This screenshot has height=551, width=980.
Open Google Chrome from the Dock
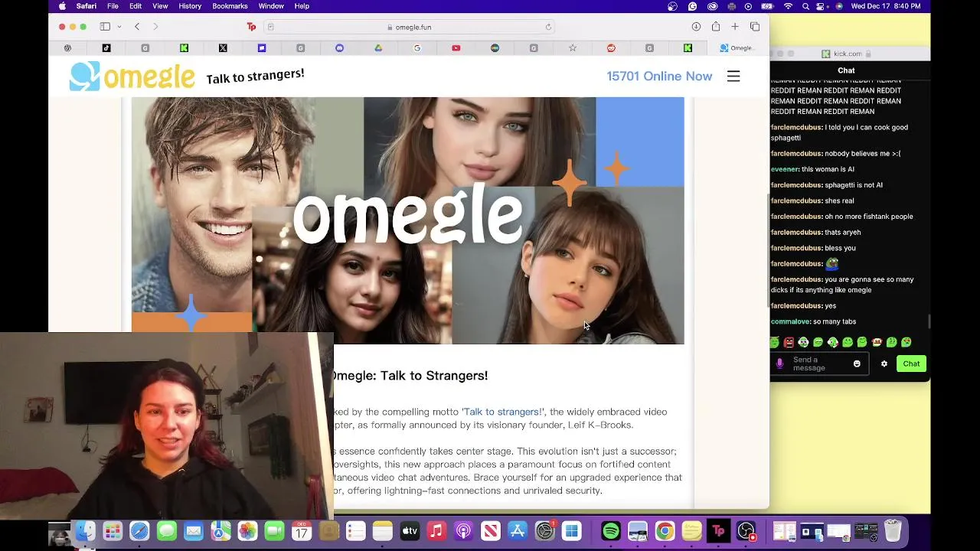click(665, 531)
